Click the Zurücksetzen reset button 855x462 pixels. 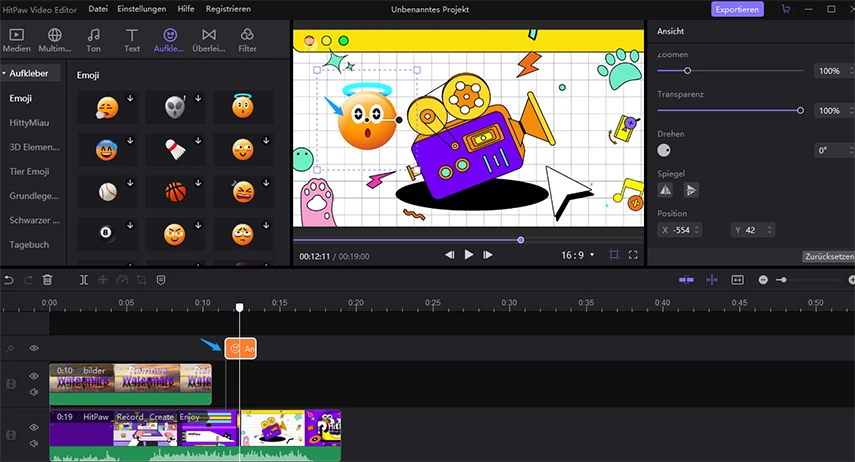[829, 256]
